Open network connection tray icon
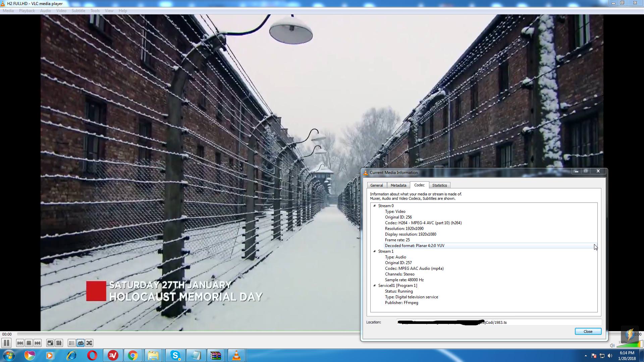This screenshot has height=362, width=644. point(602,356)
